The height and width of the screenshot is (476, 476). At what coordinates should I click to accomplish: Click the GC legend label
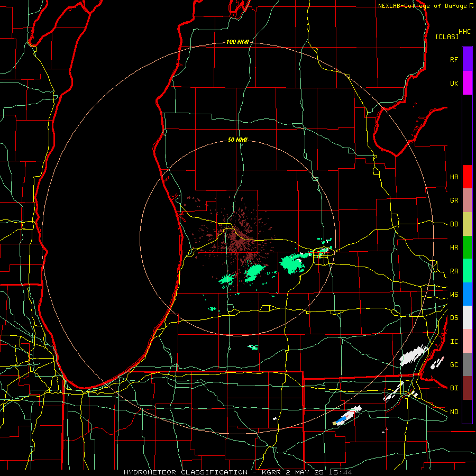coord(454,365)
